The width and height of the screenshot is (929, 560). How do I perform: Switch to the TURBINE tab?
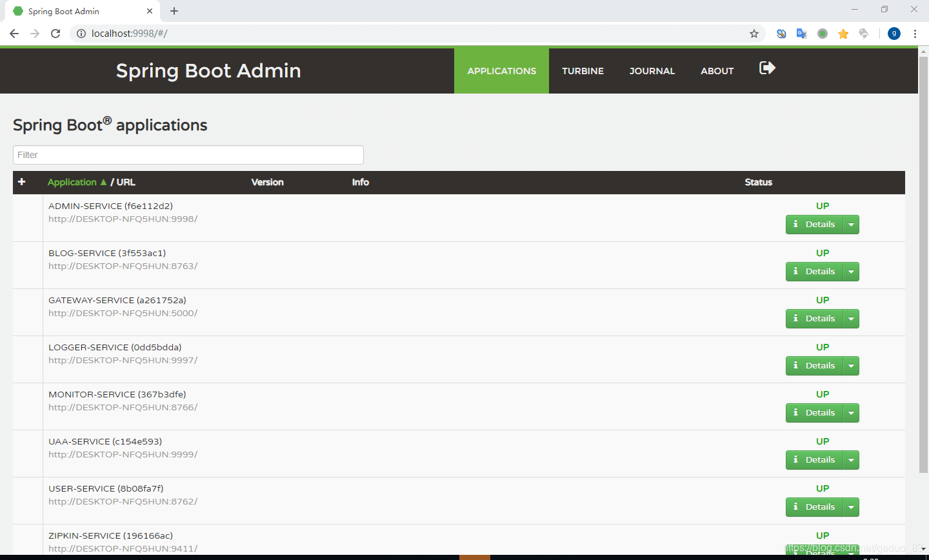click(583, 71)
